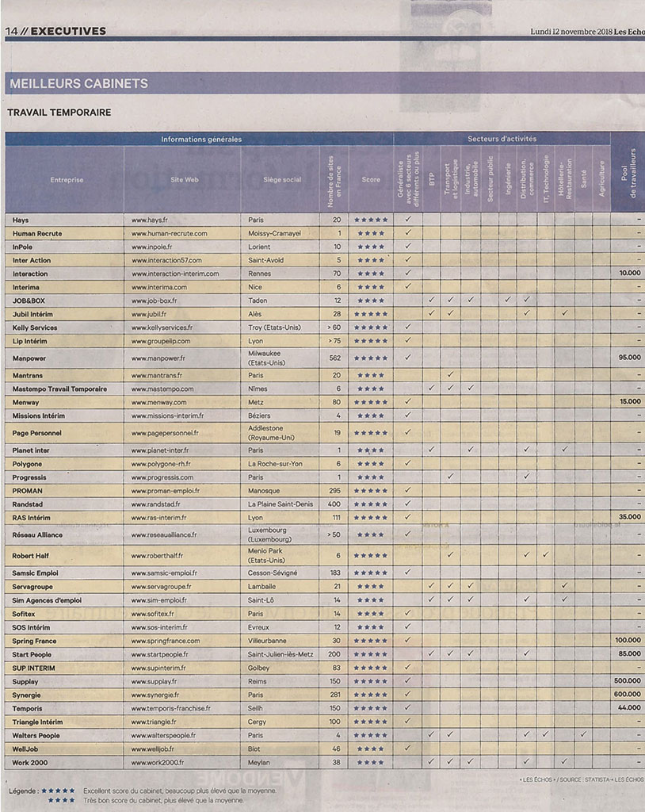Select the company name 'Work 2000'
The height and width of the screenshot is (812, 645).
point(29,762)
